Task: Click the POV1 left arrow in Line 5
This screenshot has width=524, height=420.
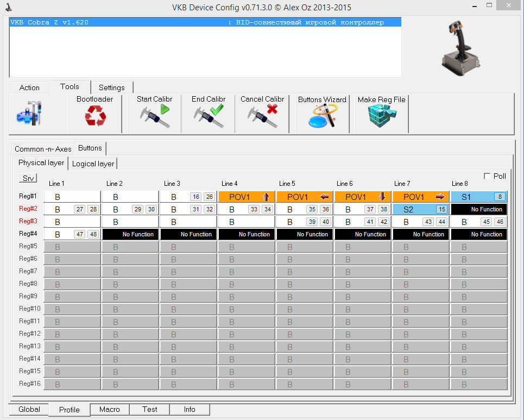Action: tap(324, 197)
